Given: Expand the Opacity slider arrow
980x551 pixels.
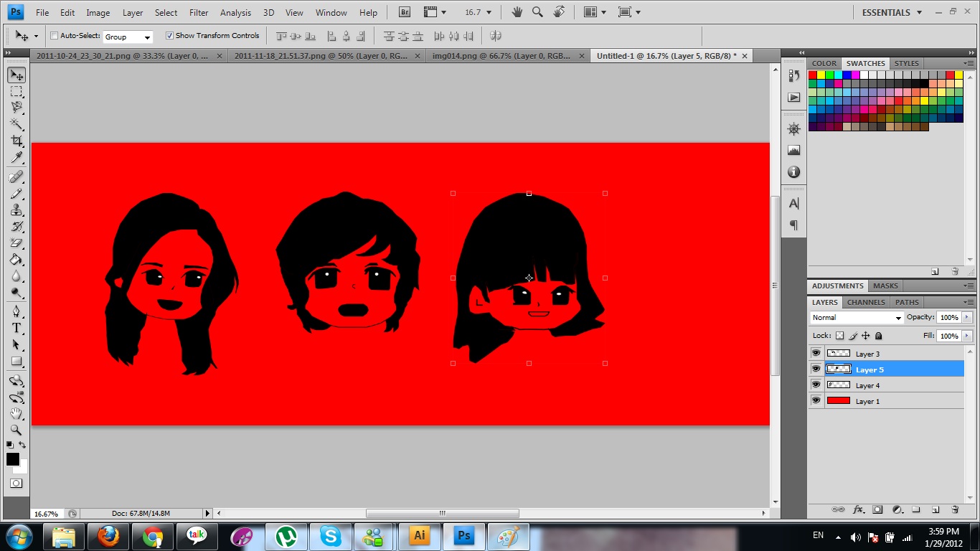Looking at the screenshot, I should (x=967, y=317).
